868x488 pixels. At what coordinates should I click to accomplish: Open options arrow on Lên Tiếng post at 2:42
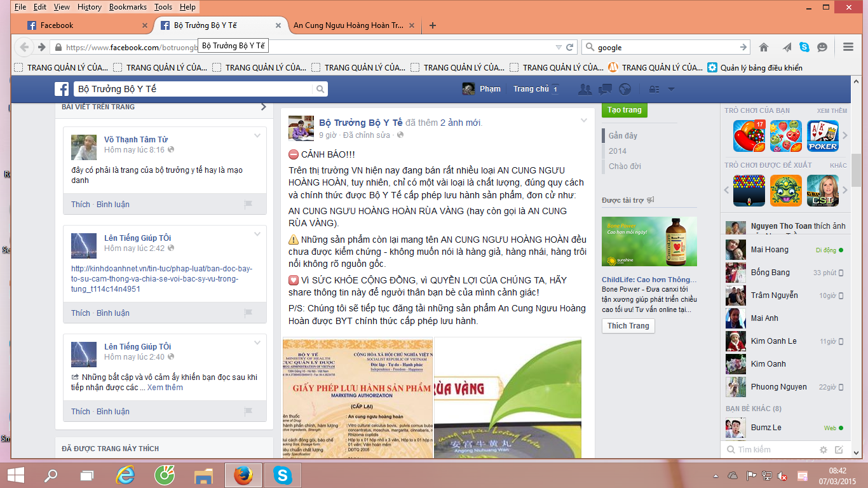pos(257,234)
